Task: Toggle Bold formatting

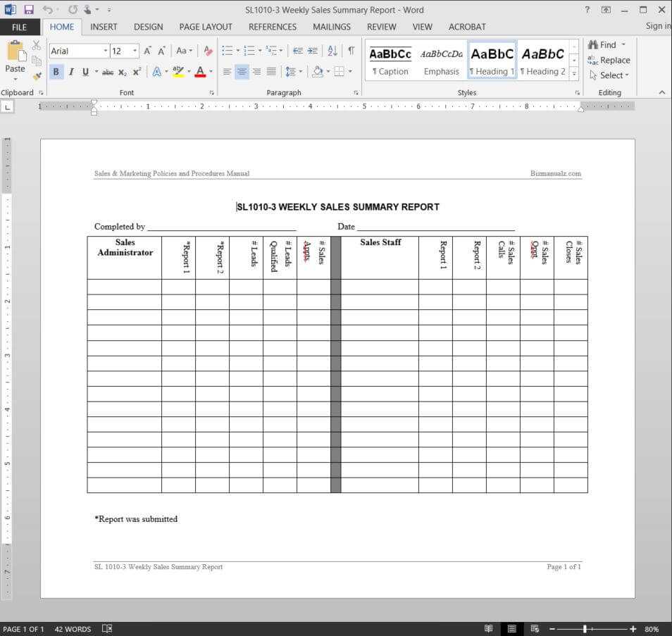Action: 56,72
